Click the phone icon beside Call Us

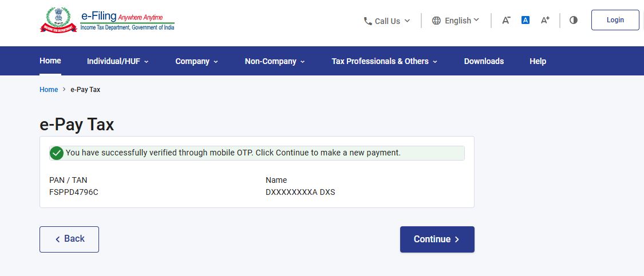point(368,21)
